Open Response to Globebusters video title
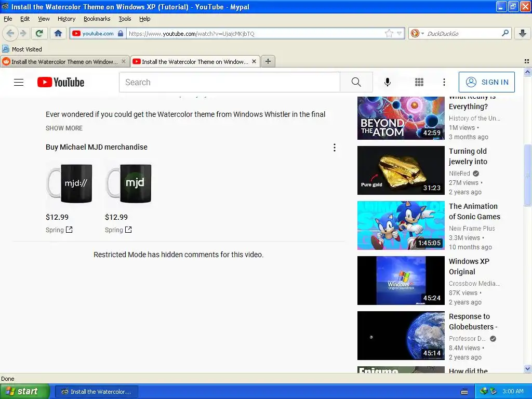This screenshot has height=399, width=532. (x=473, y=322)
